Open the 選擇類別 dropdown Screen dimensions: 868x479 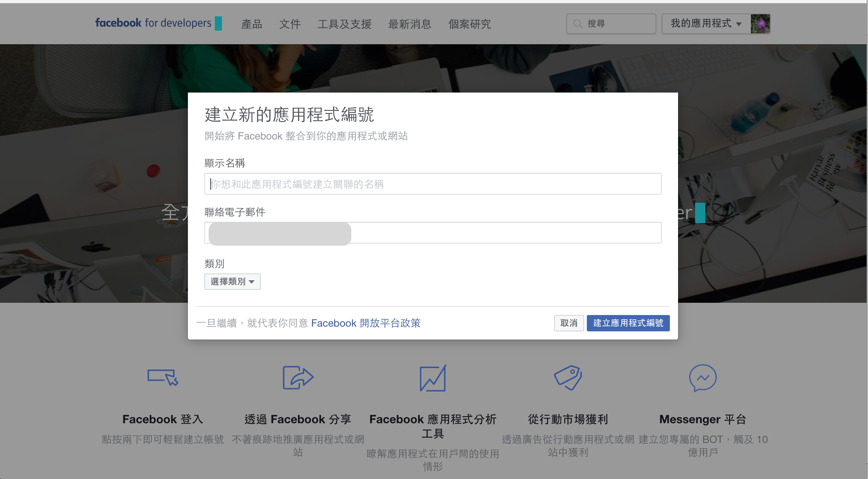coord(232,282)
